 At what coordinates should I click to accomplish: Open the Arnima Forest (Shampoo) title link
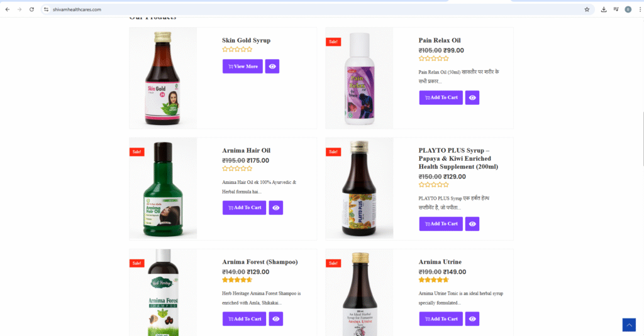pyautogui.click(x=260, y=262)
